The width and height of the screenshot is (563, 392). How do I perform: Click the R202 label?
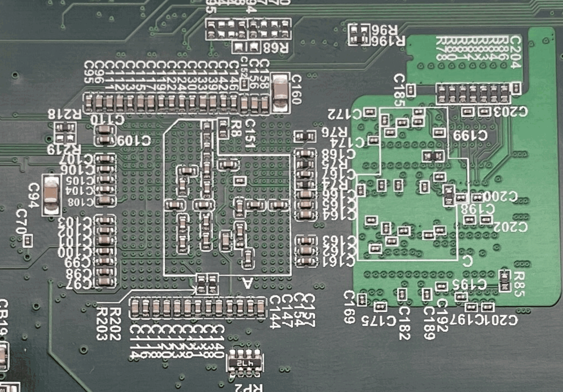115,324
